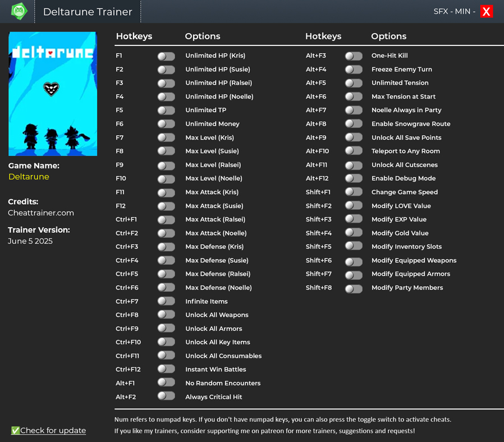Viewport: 504px width, 442px height.
Task: Toggle Always Critical Hit switch
Action: (166, 396)
